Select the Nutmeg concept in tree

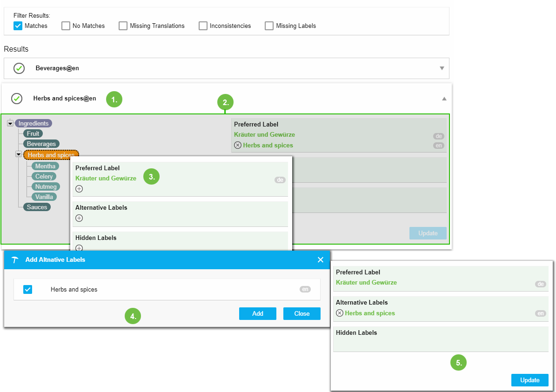(x=46, y=186)
